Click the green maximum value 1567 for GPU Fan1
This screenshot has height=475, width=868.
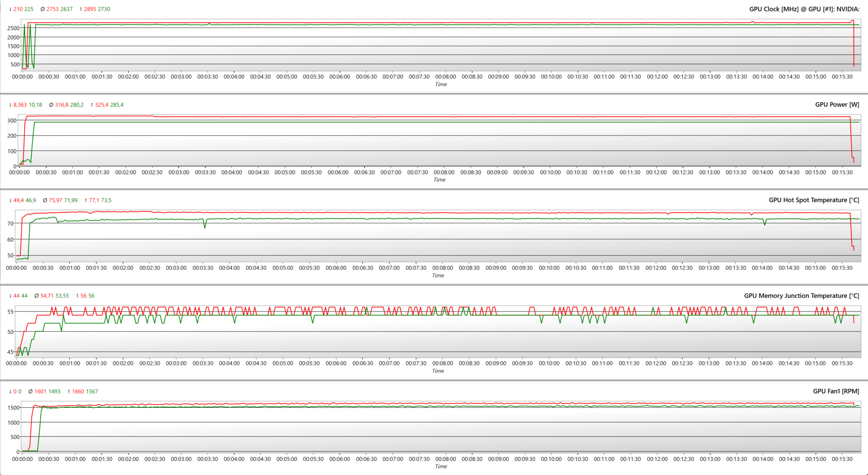[x=92, y=391]
